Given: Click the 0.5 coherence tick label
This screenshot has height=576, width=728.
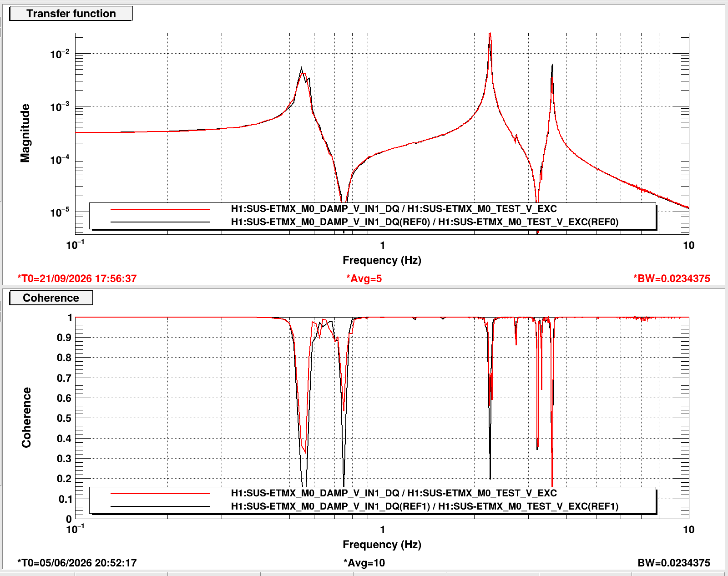Looking at the screenshot, I should (64, 418).
